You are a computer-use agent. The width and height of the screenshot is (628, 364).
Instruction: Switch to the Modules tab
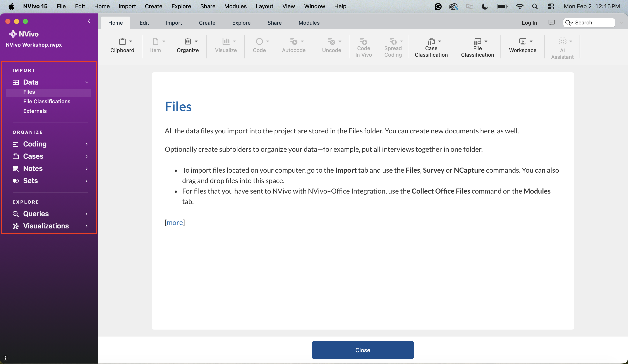[x=309, y=23]
